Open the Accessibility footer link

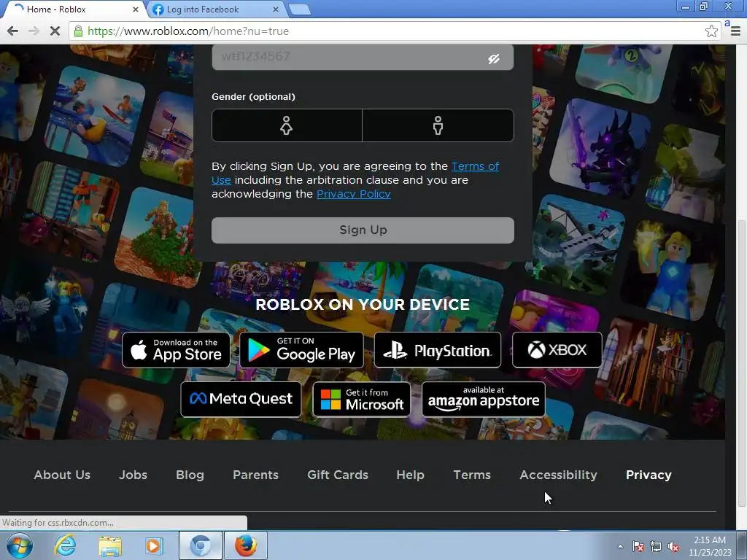[x=558, y=475]
